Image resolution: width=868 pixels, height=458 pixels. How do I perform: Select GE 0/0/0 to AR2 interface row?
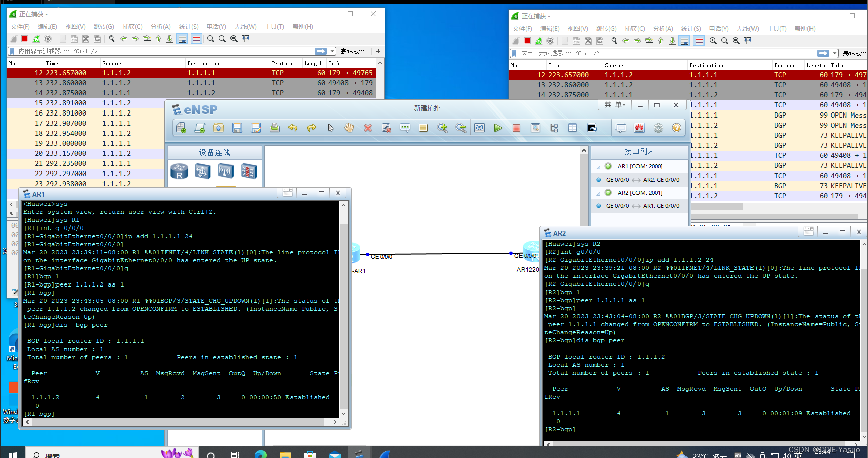coord(640,180)
